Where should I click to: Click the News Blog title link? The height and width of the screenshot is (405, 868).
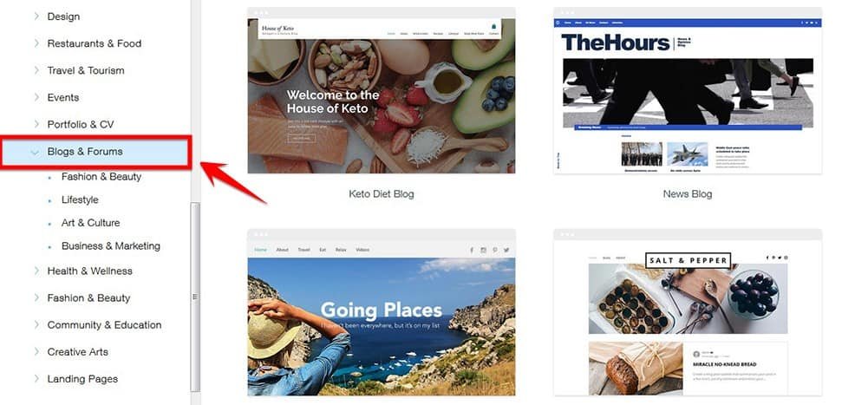pos(687,194)
